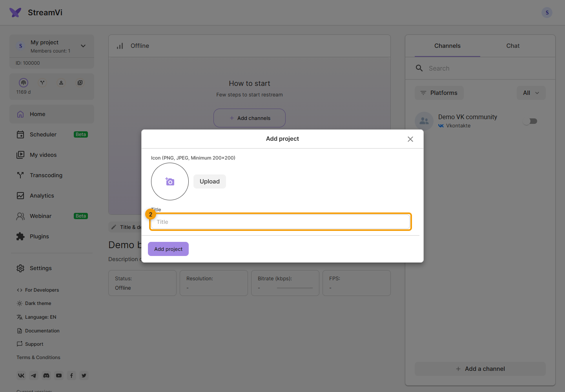Viewport: 565px width, 392px height.
Task: Toggle the Dark theme option
Action: tap(34, 303)
